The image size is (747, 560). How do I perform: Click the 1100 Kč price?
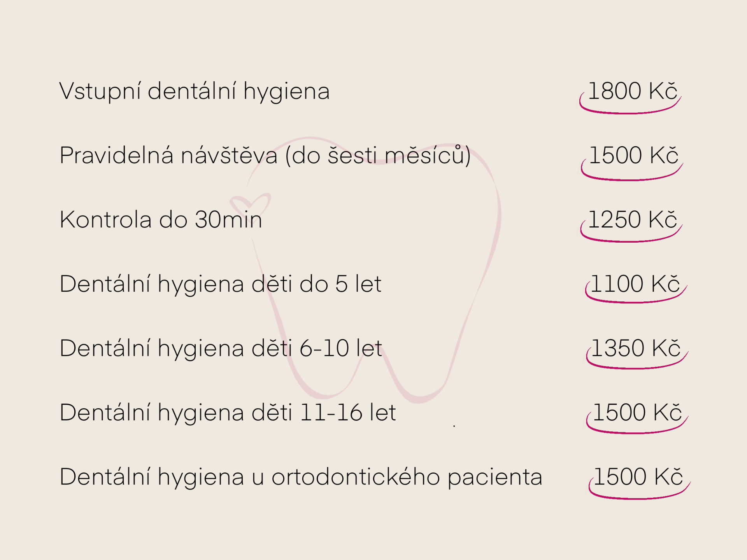pos(635,284)
